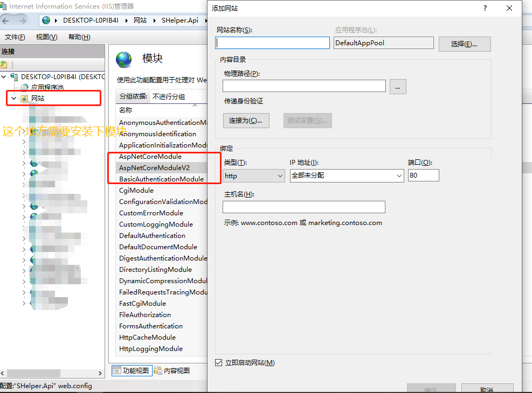Click the 连接为(C)... button
This screenshot has height=393, width=532.
point(246,121)
